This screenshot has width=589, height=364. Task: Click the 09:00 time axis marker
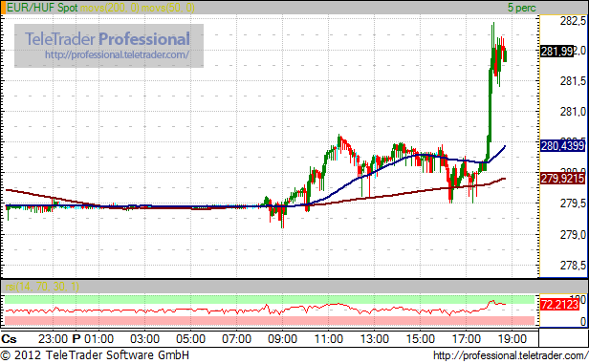tap(282, 339)
